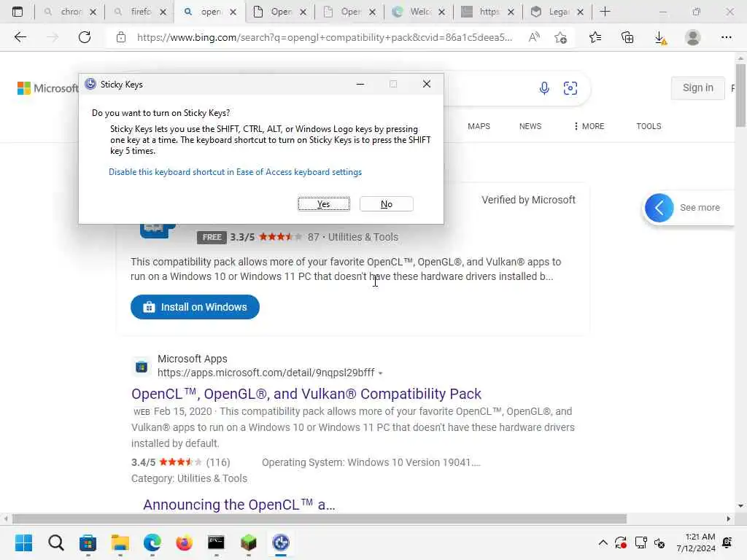Click the 'Utilities & Tools' category text
Viewport: 747px width, 560px height.
363,237
